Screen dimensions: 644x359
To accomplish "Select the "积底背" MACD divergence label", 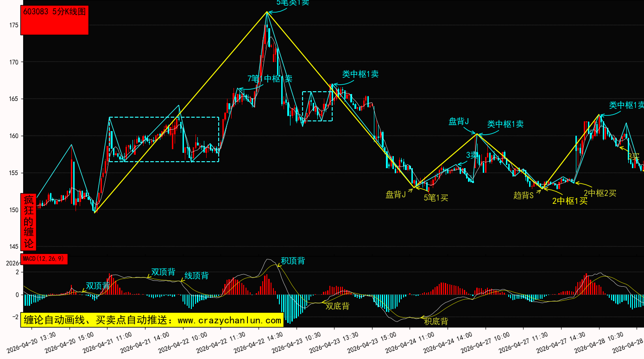I will click(x=436, y=321).
